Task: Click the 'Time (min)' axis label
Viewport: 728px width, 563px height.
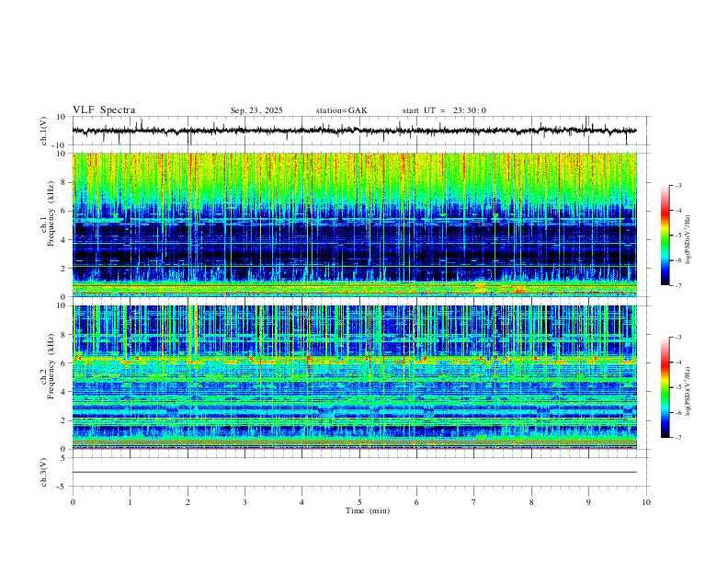Action: pos(368,511)
